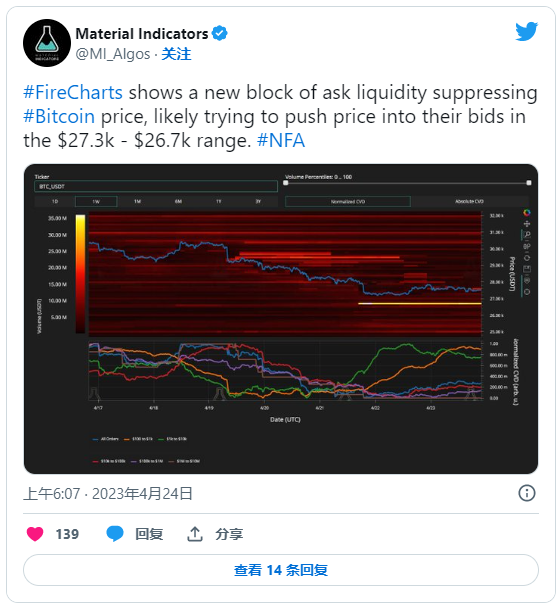Toggle the $1k to $10k legend series
Viewport: 557px width, 607px height.
click(x=173, y=439)
